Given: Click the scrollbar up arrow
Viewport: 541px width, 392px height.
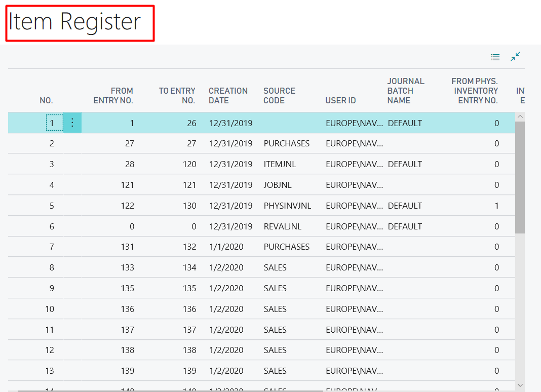Looking at the screenshot, I should (520, 115).
